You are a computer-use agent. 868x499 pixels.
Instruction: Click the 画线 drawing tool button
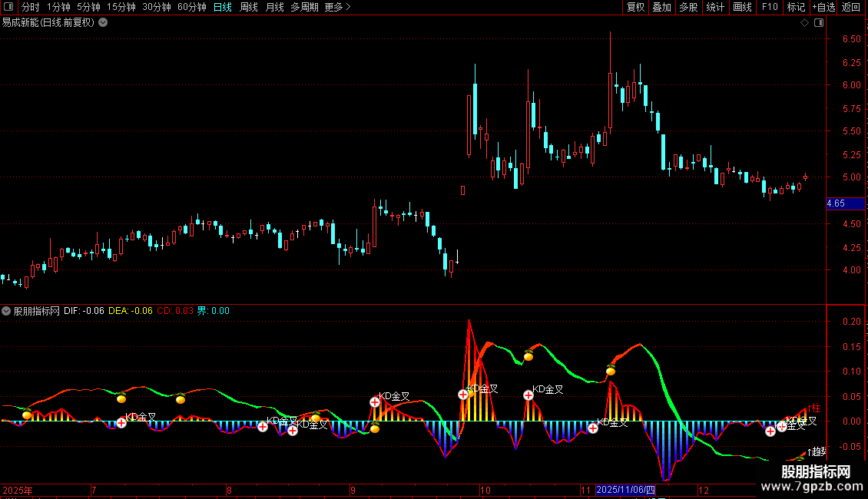[x=742, y=7]
